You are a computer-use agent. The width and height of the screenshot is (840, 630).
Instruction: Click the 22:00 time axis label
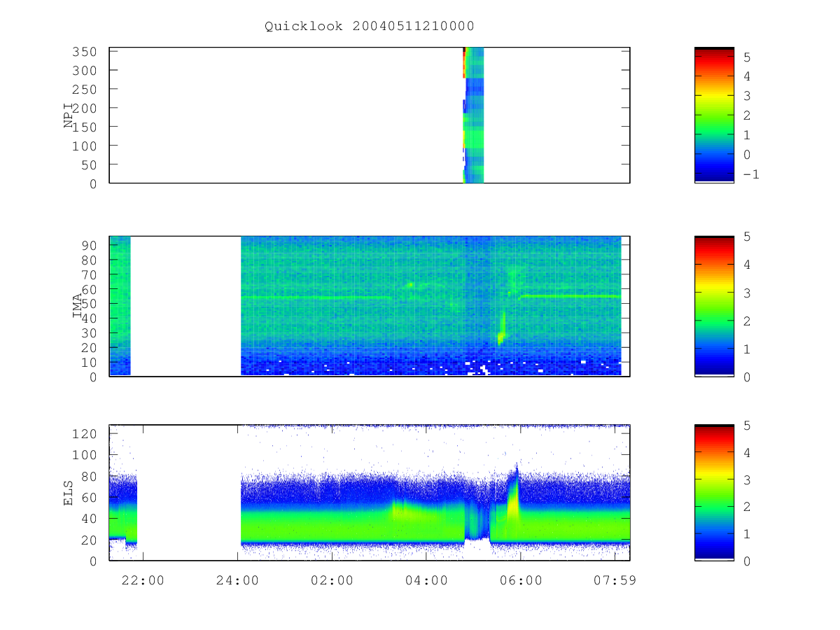pos(143,580)
